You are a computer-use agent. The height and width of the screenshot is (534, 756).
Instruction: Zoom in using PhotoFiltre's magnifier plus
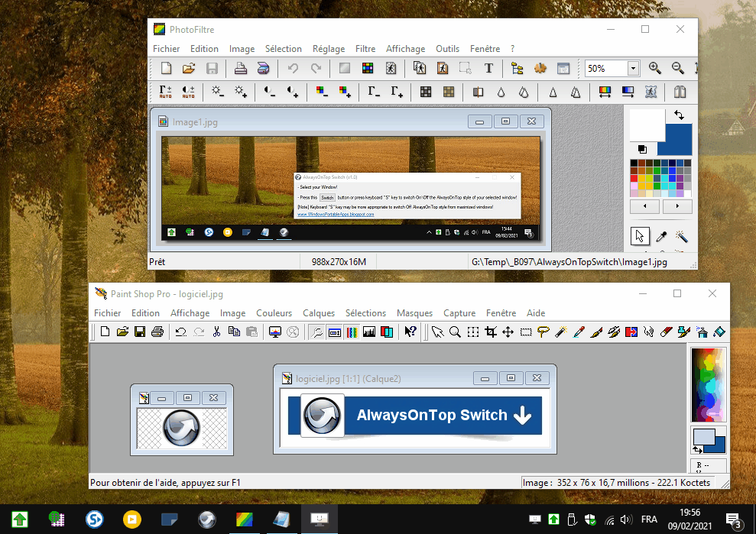pos(655,69)
